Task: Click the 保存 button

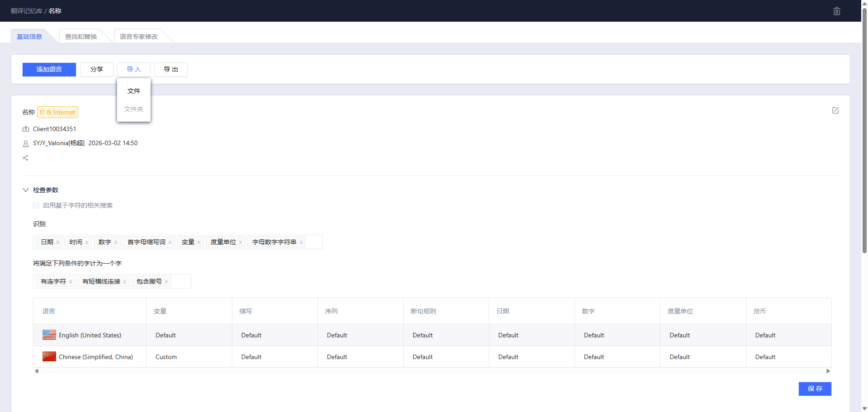Action: click(815, 388)
